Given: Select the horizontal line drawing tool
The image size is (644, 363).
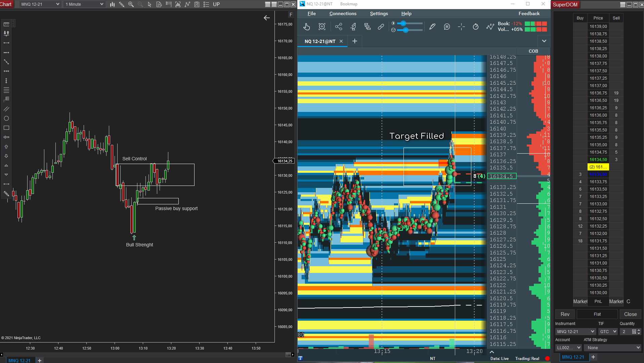Looking at the screenshot, I should tap(6, 71).
